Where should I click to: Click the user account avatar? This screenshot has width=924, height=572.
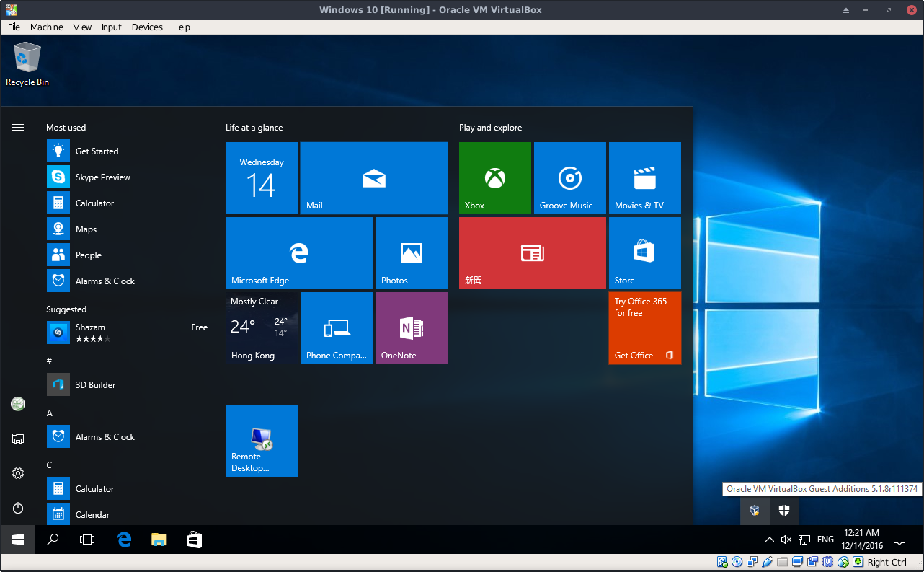point(18,404)
